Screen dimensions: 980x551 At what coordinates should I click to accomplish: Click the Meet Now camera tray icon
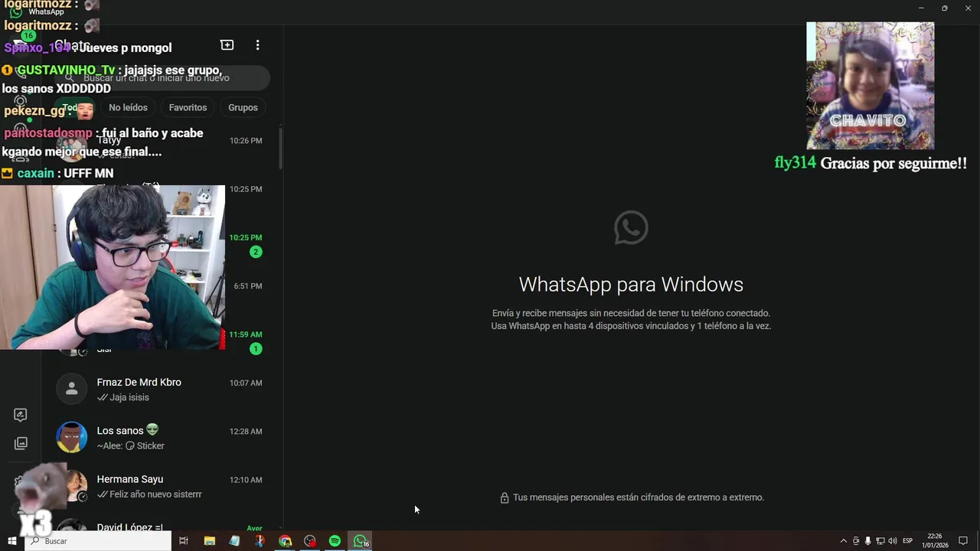[856, 541]
